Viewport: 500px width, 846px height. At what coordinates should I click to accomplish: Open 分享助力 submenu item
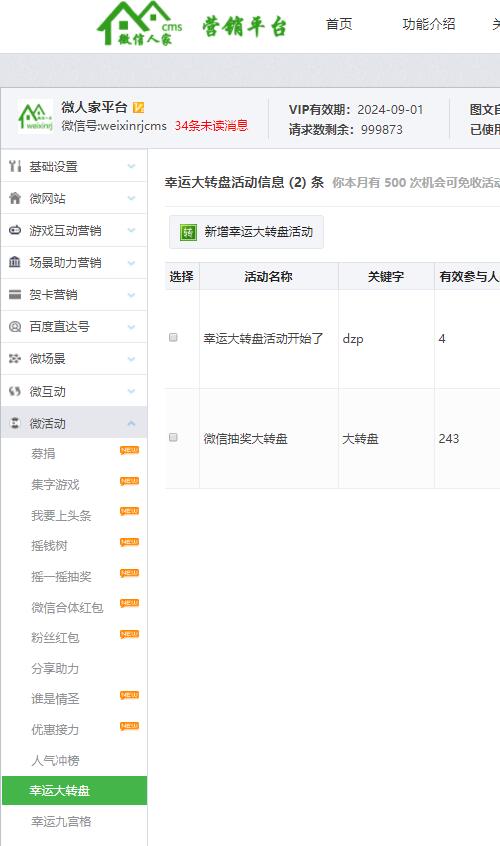pyautogui.click(x=55, y=668)
